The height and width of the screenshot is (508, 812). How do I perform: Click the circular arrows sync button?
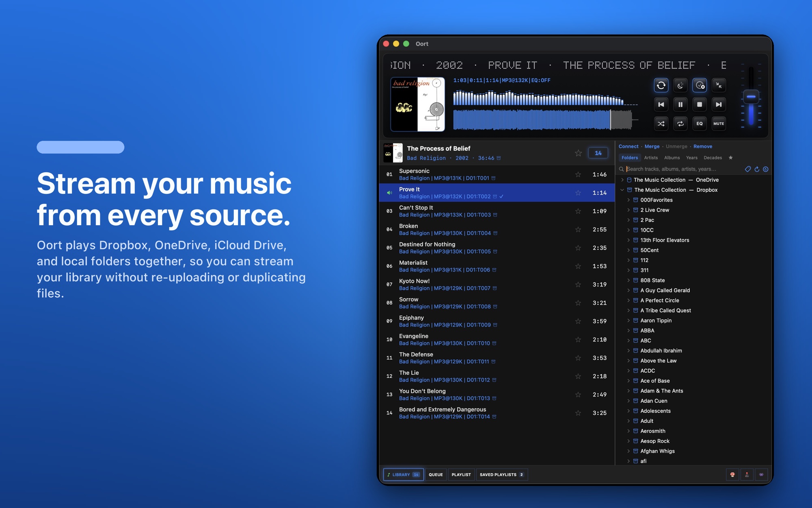click(661, 85)
